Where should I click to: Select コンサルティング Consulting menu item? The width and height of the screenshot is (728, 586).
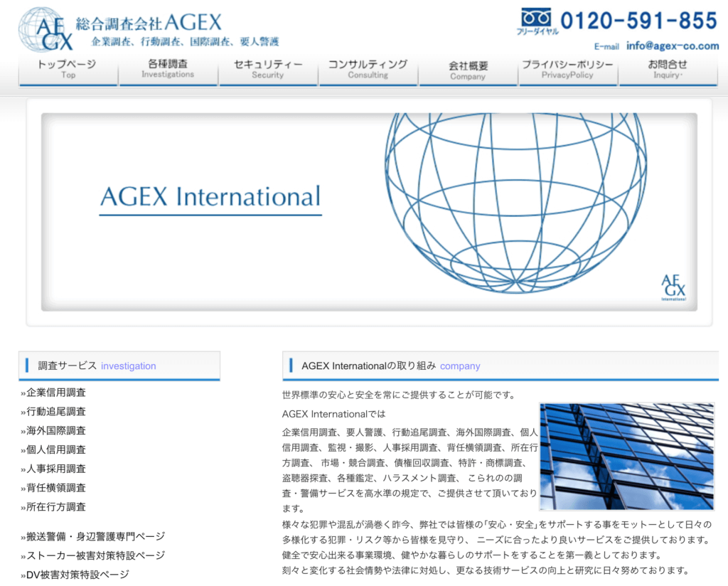click(368, 69)
